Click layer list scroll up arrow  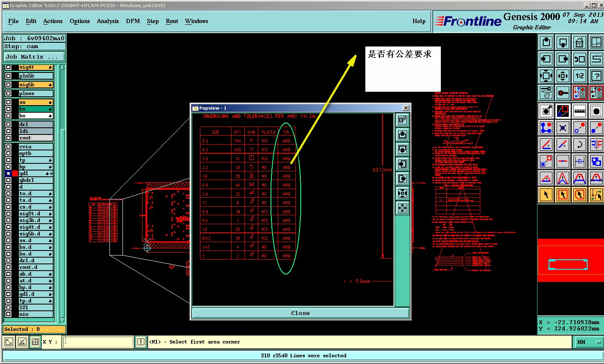[x=63, y=67]
